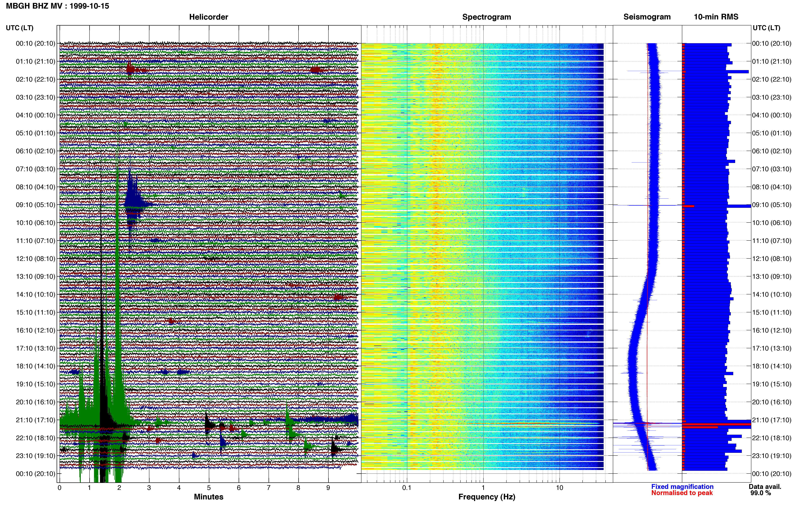Click the '99.0 %' data availability value
Viewport: 812px width, 508px height.
(761, 493)
